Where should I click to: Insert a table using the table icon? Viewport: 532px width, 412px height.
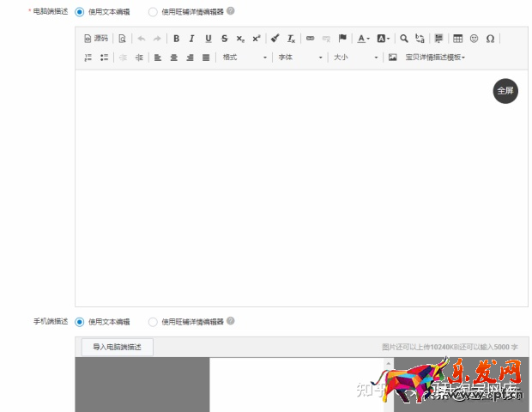point(457,39)
